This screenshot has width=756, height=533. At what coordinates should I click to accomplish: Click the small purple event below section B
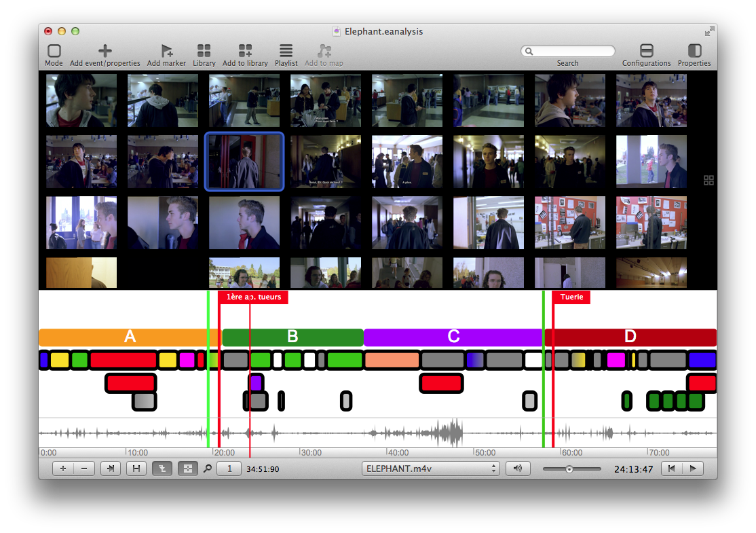tap(256, 384)
